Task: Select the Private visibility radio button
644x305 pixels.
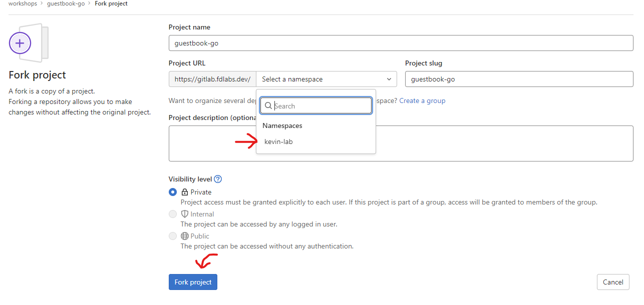Action: [173, 192]
